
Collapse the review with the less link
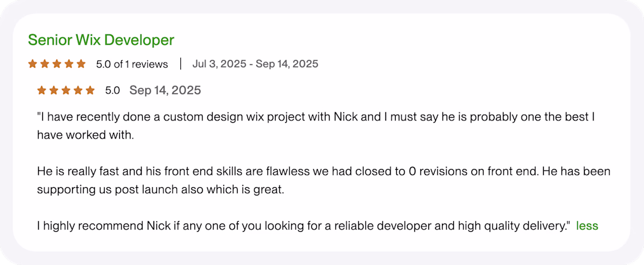[x=587, y=225]
